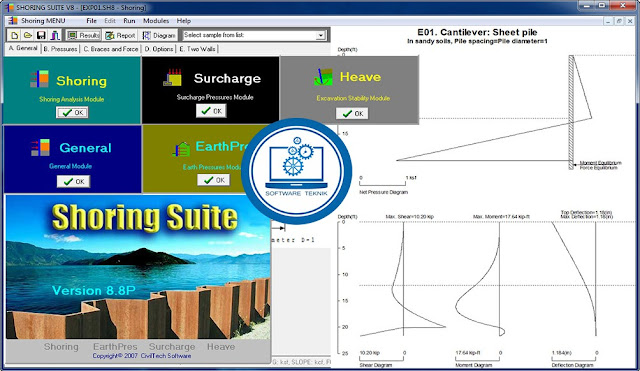Viewport: 640px width, 371px height.
Task: Close the inner document window
Action: [631, 21]
